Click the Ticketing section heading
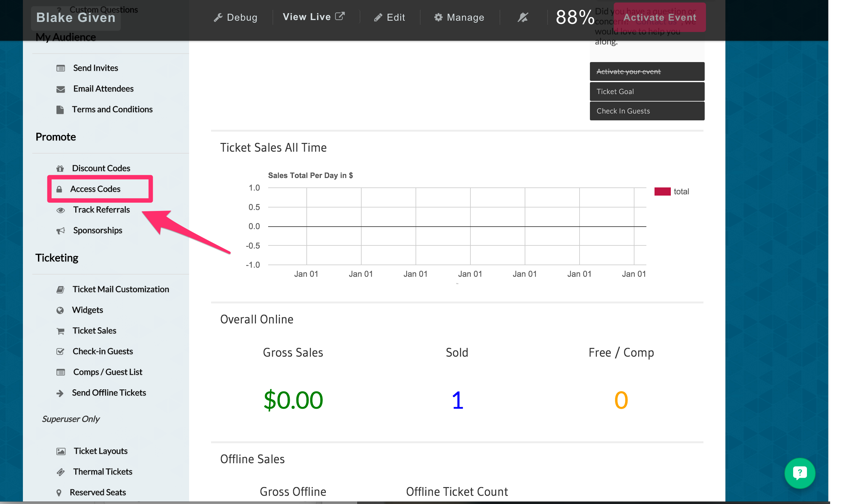This screenshot has width=843, height=504. [x=57, y=258]
